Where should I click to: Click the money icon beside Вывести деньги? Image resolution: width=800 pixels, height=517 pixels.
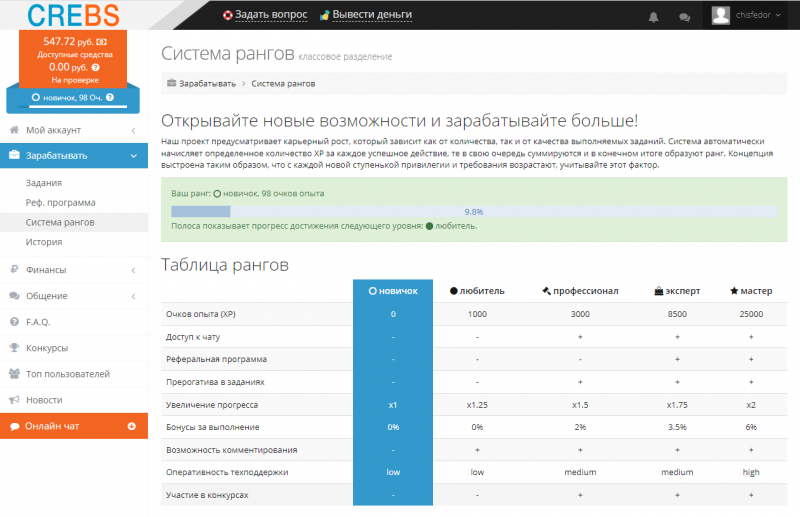[x=324, y=15]
